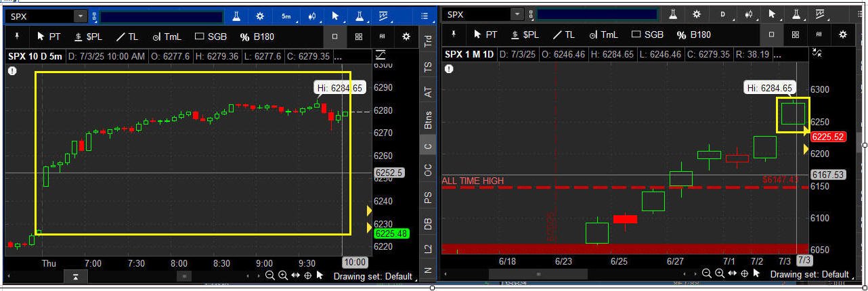Switch left chart to single-cell layout
The width and height of the screenshot is (868, 291).
[x=334, y=37]
